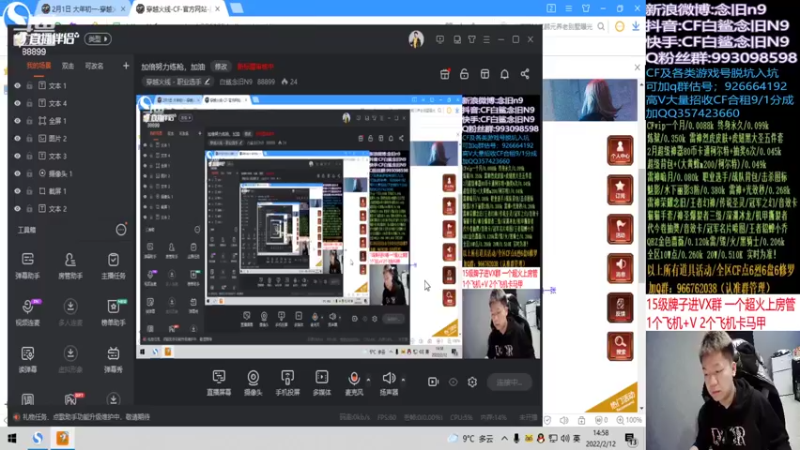Open 榜单助手 tool in toolbox
Viewport: 800px width, 450px height.
click(x=113, y=312)
